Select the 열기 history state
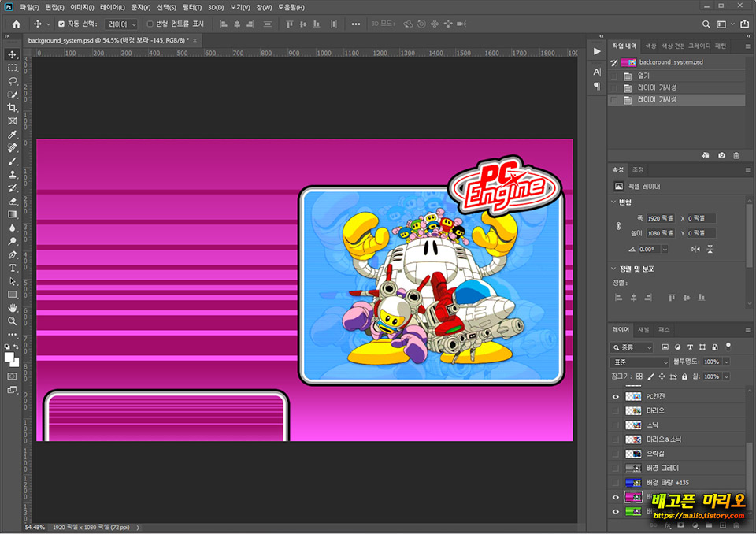 point(644,76)
